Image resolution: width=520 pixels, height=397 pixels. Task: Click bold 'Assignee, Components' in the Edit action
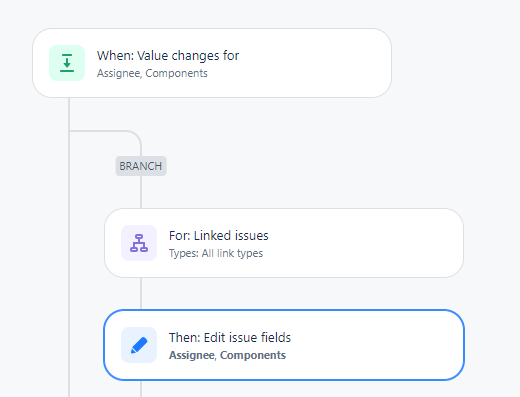coord(227,355)
